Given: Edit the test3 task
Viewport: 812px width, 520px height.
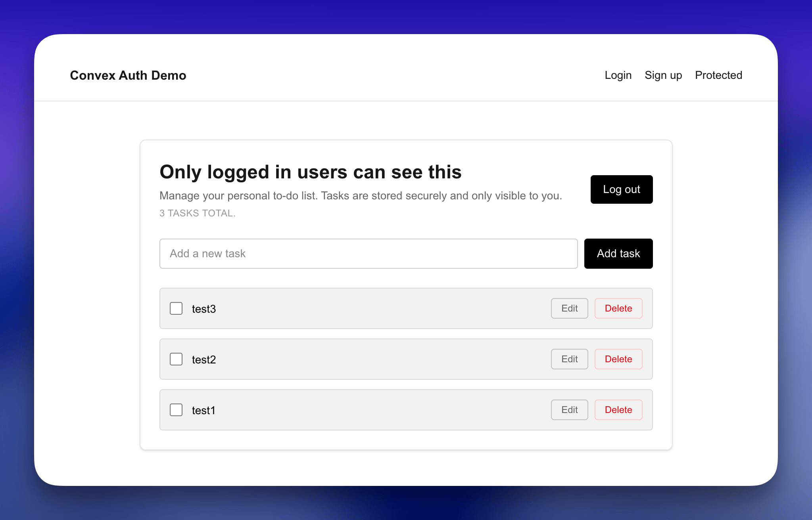Looking at the screenshot, I should pos(569,308).
